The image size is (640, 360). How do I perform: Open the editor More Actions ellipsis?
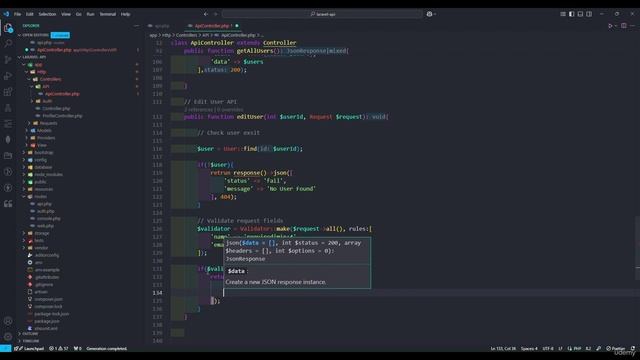click(633, 26)
